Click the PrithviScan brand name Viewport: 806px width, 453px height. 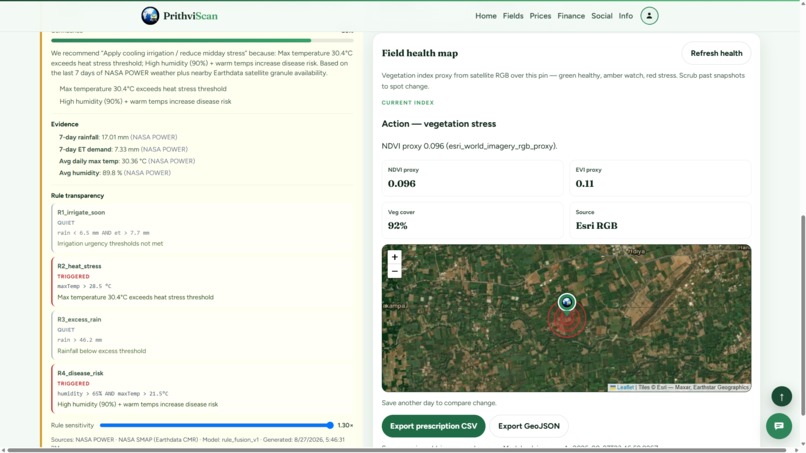pyautogui.click(x=190, y=16)
